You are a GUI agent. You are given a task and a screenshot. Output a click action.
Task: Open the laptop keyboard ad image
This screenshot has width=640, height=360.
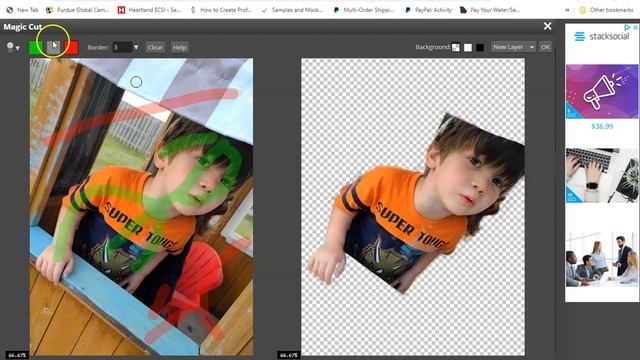point(602,176)
